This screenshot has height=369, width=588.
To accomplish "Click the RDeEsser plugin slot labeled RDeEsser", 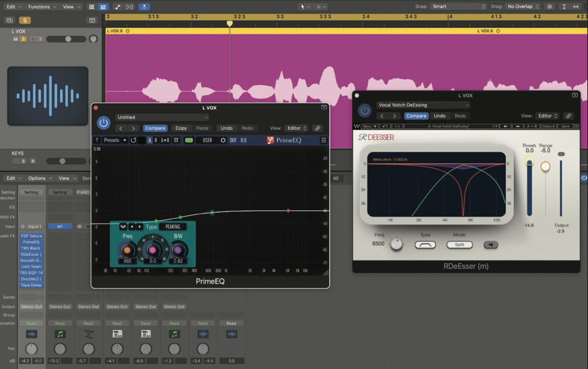I will [x=31, y=254].
